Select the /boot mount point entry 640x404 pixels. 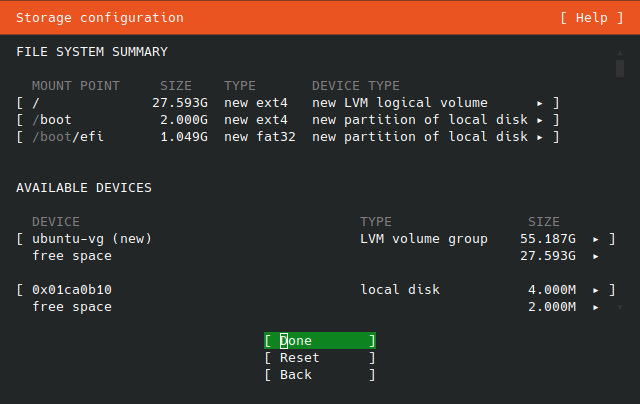pos(288,120)
